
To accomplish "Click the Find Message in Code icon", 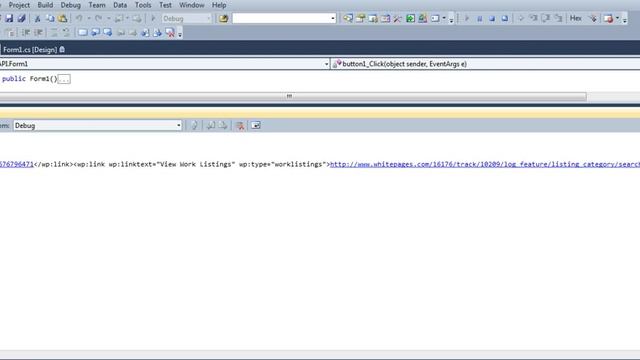I will coord(195,126).
